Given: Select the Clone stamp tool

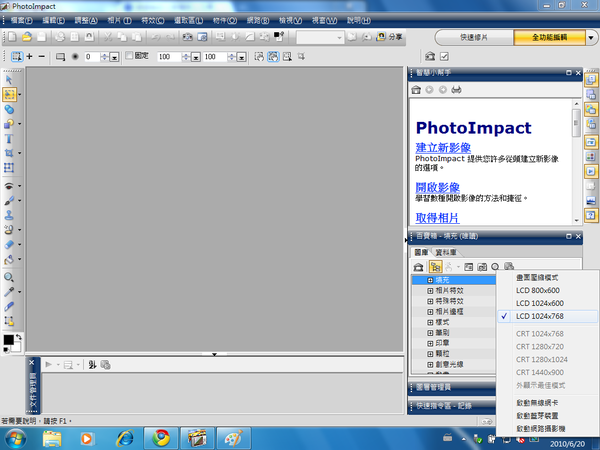Looking at the screenshot, I should [x=9, y=215].
